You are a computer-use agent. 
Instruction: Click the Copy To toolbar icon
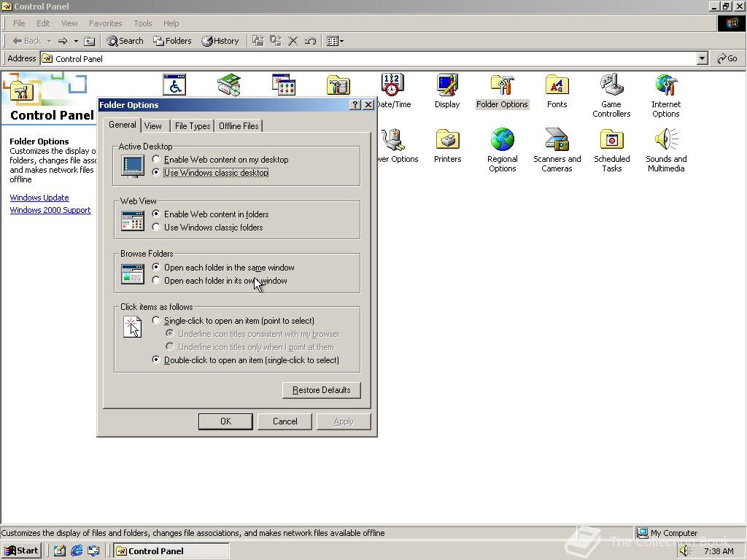coord(275,41)
